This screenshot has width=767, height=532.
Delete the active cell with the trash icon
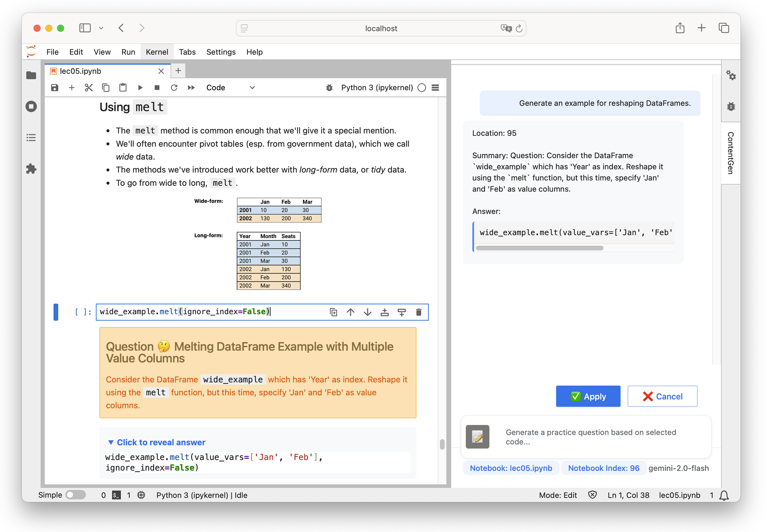tap(418, 312)
